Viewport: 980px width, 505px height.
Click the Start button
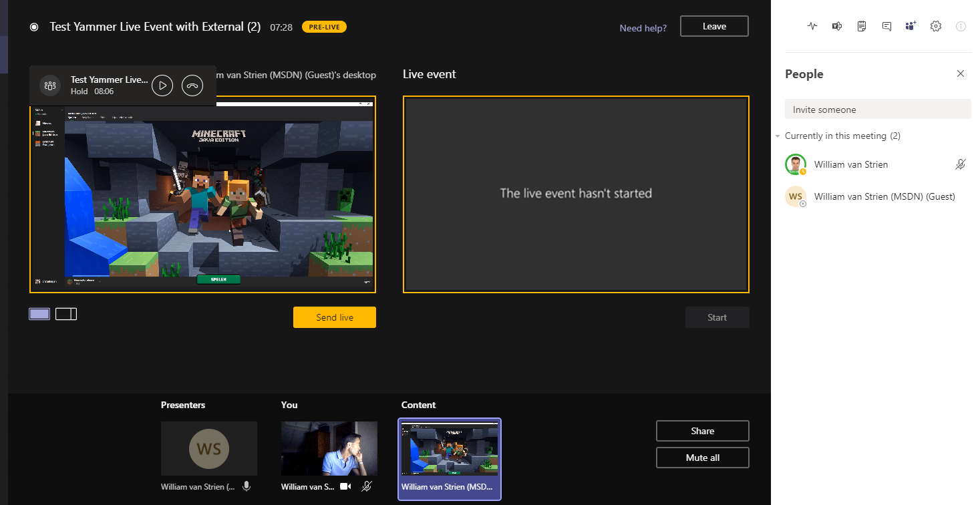pyautogui.click(x=717, y=317)
